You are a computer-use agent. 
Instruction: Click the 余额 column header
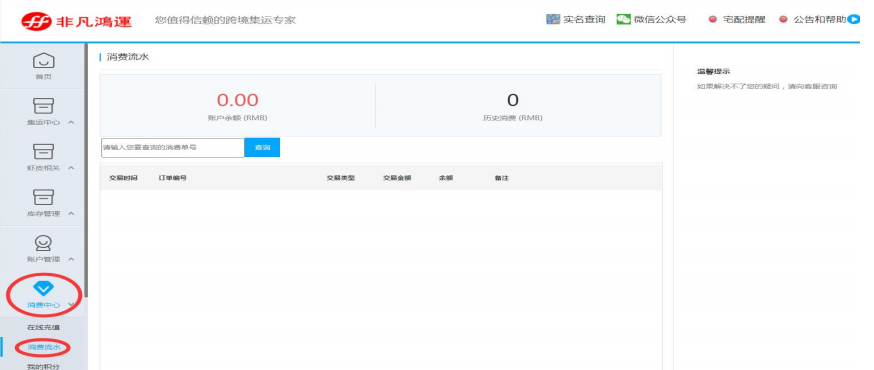(x=446, y=178)
